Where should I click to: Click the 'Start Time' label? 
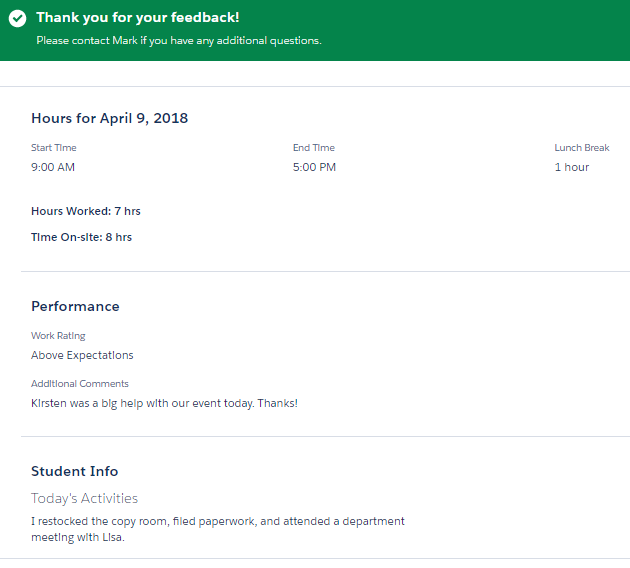point(54,148)
